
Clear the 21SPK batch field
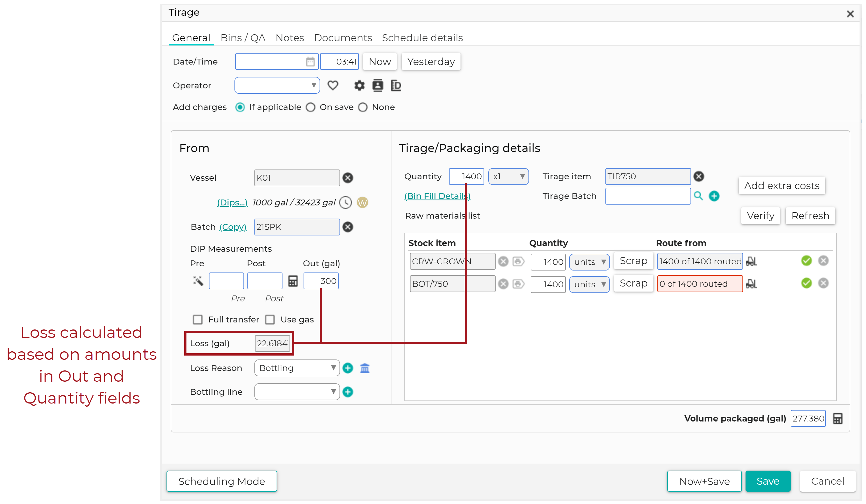click(x=348, y=227)
